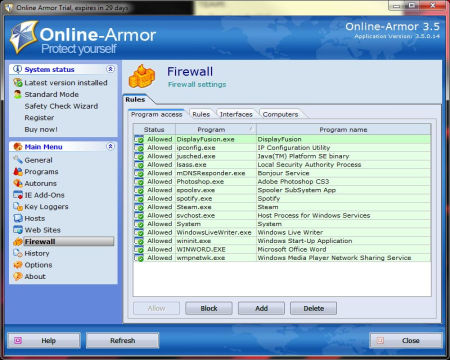Viewport: 450px width, 360px height.
Task: Click the status icon for Steam.exe
Action: tap(139, 207)
